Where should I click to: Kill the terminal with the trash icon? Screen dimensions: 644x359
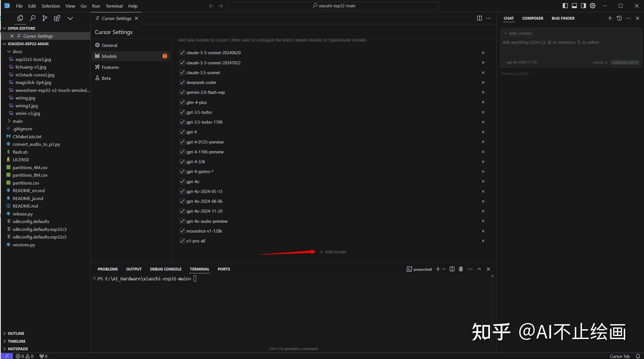click(x=461, y=269)
